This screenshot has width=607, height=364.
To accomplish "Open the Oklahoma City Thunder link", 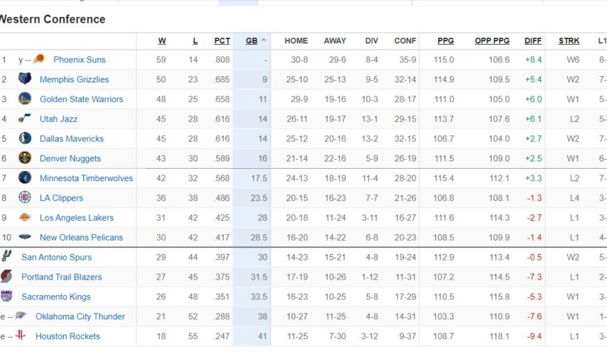I will (80, 316).
